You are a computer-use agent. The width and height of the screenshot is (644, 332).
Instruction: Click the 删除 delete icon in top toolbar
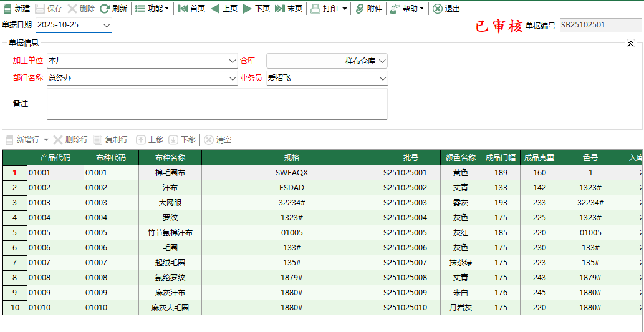tap(72, 9)
